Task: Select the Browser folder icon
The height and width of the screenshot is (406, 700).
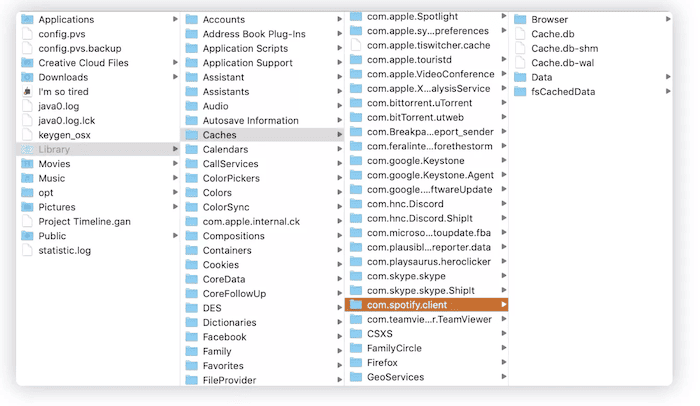Action: pos(520,20)
